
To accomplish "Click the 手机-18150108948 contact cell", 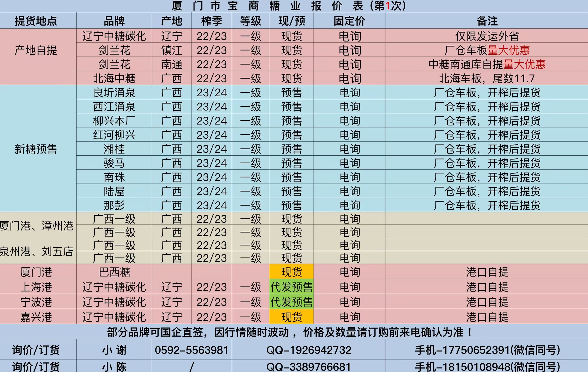I will point(487,367).
